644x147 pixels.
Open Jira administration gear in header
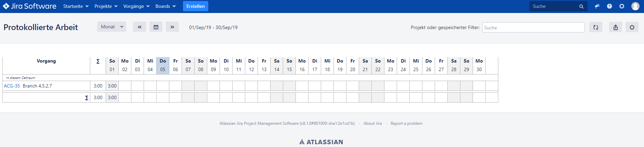click(x=622, y=6)
